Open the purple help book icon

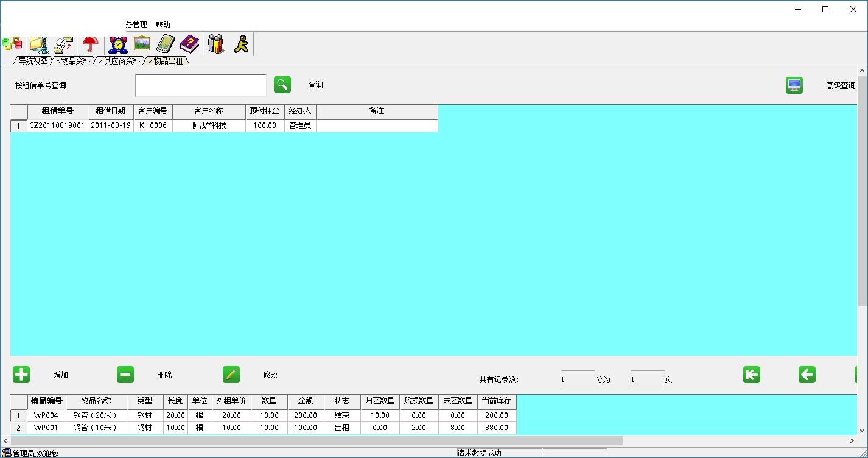[x=189, y=44]
